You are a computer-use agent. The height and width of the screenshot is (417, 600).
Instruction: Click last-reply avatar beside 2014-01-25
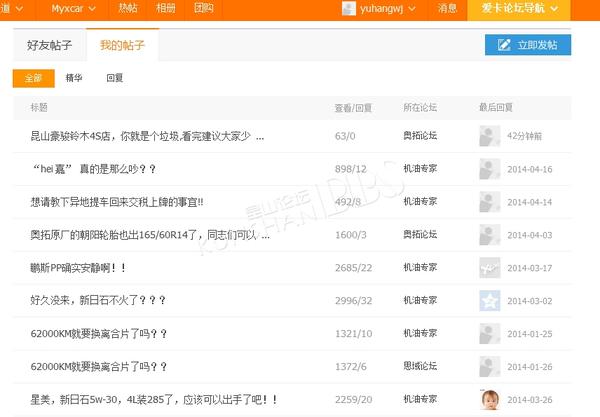[490, 333]
